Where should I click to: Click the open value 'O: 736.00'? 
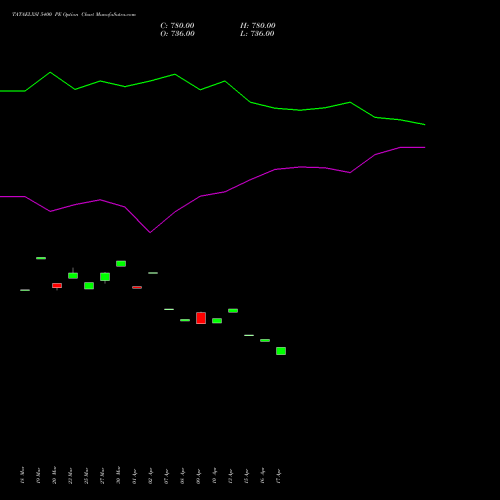point(177,34)
